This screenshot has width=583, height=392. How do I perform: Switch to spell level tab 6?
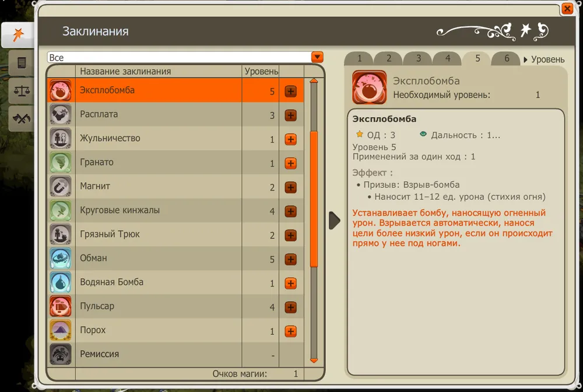pyautogui.click(x=507, y=58)
